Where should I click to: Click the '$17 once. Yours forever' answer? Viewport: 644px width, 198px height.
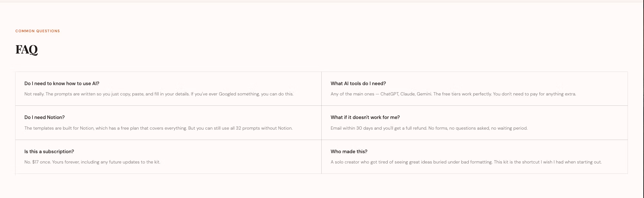[x=92, y=162]
